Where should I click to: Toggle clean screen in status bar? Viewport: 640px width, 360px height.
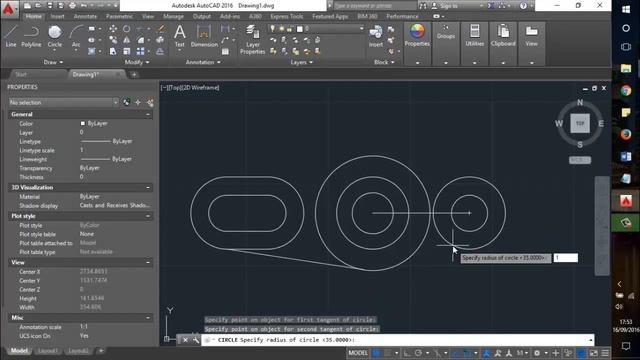(x=593, y=353)
